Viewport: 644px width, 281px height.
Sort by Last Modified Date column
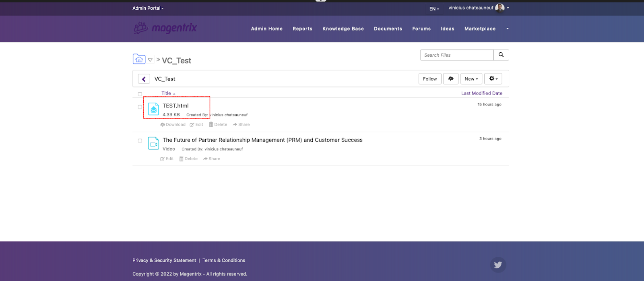point(482,93)
